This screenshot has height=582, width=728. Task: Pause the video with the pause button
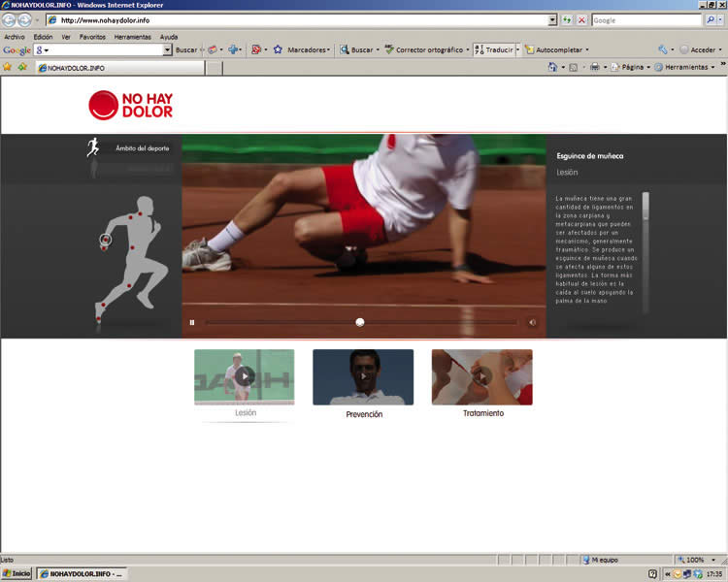[192, 322]
